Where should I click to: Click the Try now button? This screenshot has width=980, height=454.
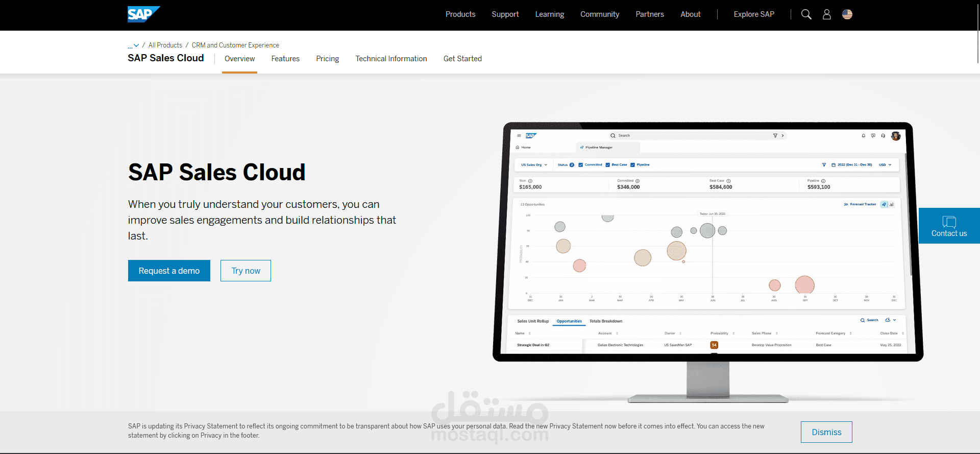pyautogui.click(x=246, y=271)
